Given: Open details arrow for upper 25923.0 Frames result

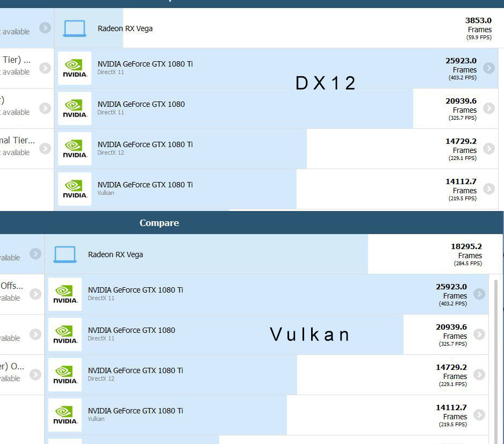Looking at the screenshot, I should (x=488, y=68).
